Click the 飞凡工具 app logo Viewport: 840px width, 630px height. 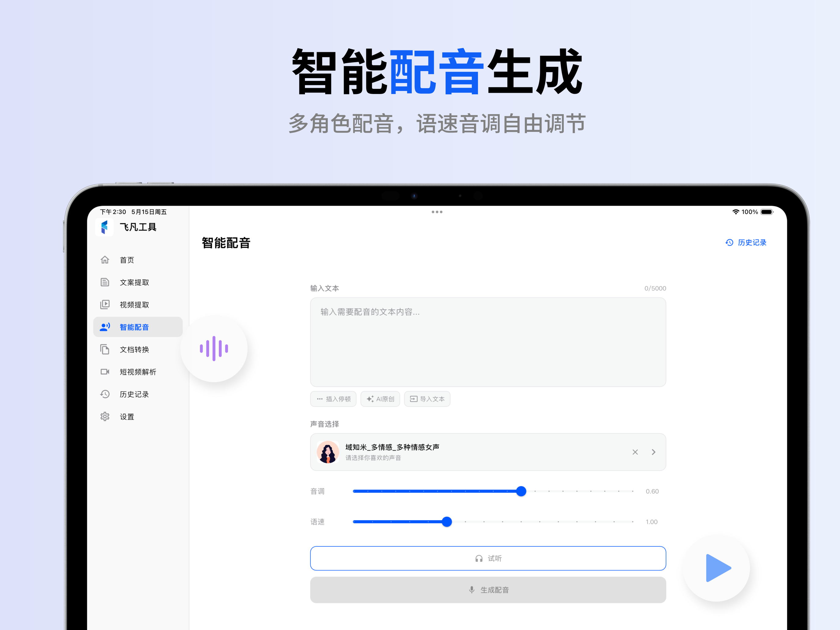point(104,227)
